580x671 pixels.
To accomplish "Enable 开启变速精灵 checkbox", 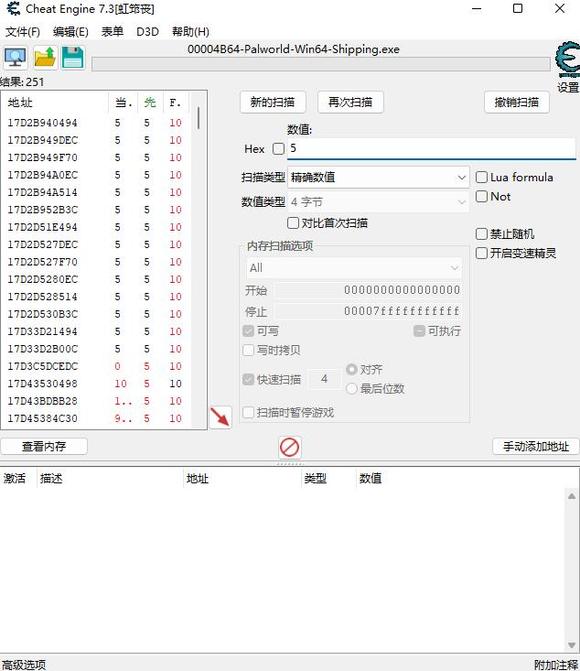I will pos(482,253).
